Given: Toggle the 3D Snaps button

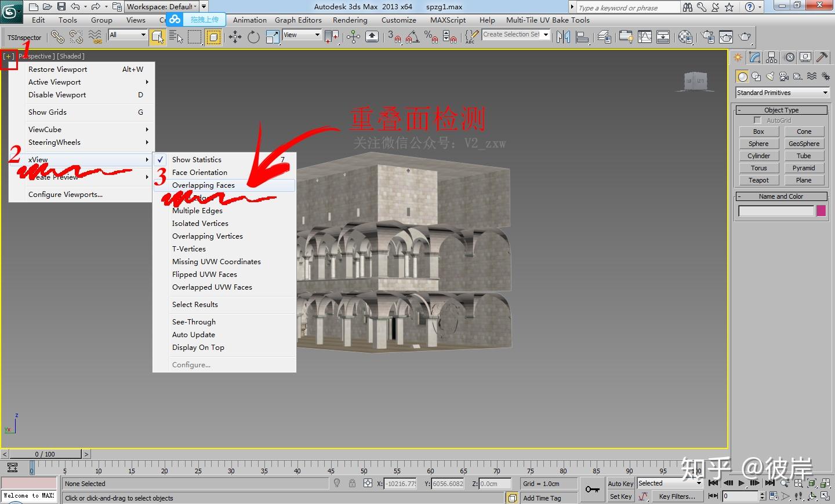Looking at the screenshot, I should [394, 37].
